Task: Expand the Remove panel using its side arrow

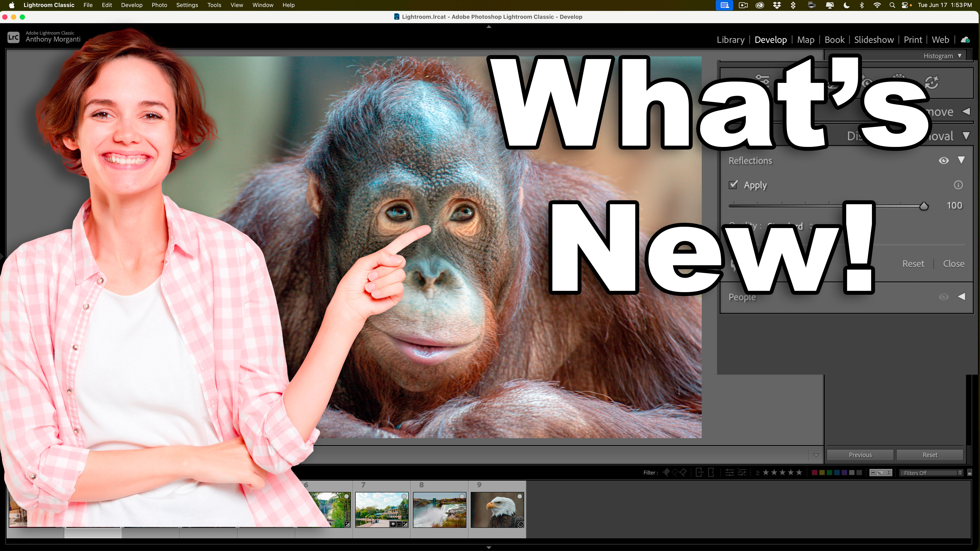Action: [x=967, y=112]
